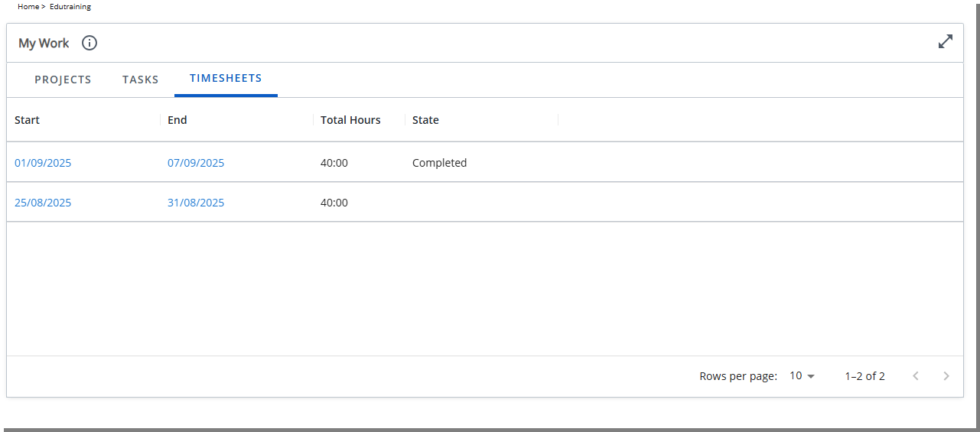
Task: Click the Completed state cell
Action: click(x=439, y=163)
